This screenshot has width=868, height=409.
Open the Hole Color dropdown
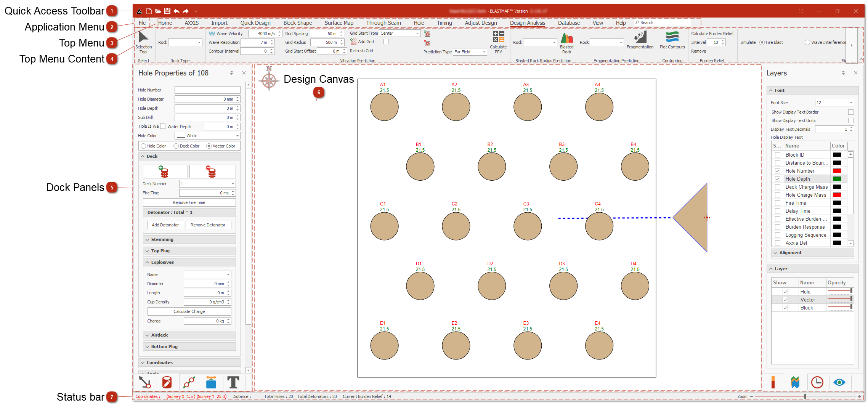pyautogui.click(x=237, y=136)
